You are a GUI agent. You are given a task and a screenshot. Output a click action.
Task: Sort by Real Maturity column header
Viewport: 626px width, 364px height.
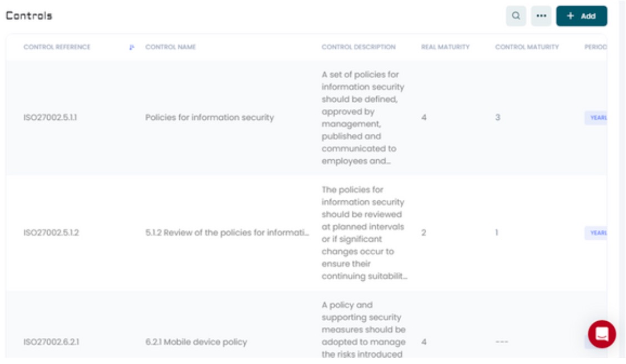point(445,47)
